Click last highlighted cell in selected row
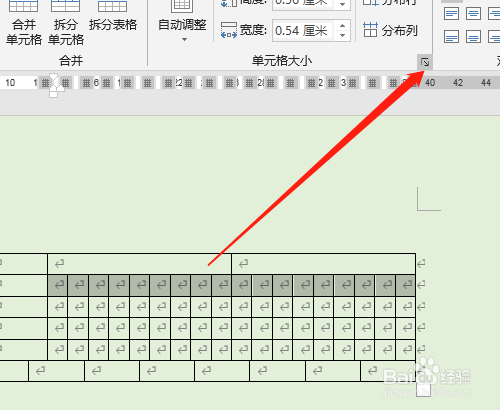This screenshot has width=500, height=410. tap(405, 285)
